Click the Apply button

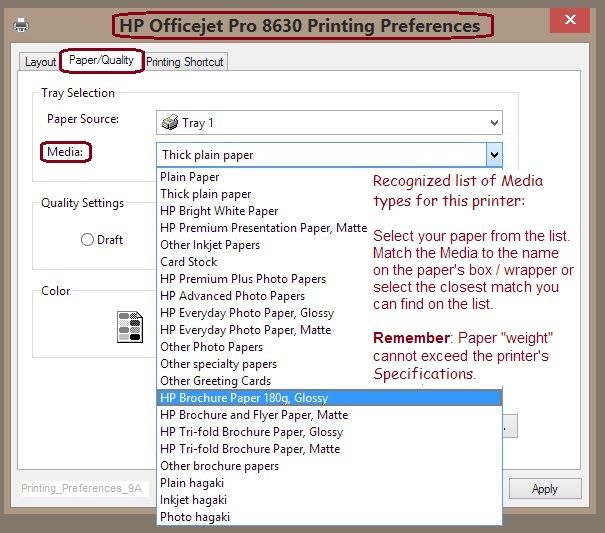click(545, 489)
